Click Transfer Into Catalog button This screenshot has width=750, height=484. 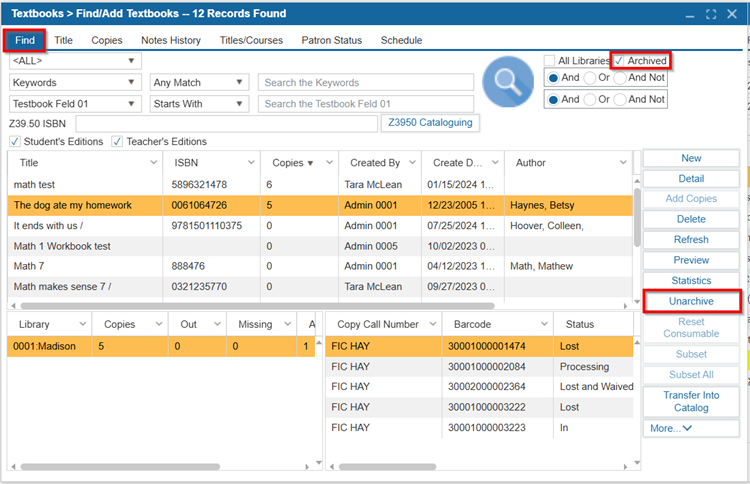coord(691,401)
